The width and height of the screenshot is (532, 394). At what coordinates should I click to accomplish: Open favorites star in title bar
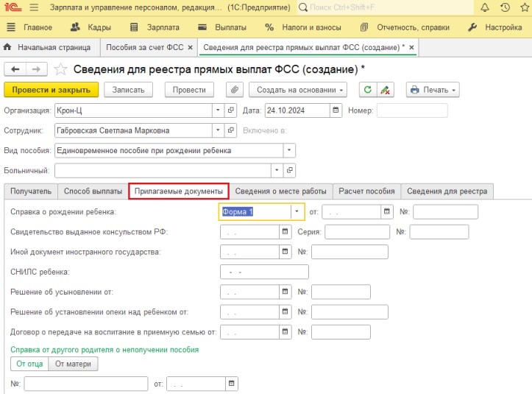coord(525,7)
